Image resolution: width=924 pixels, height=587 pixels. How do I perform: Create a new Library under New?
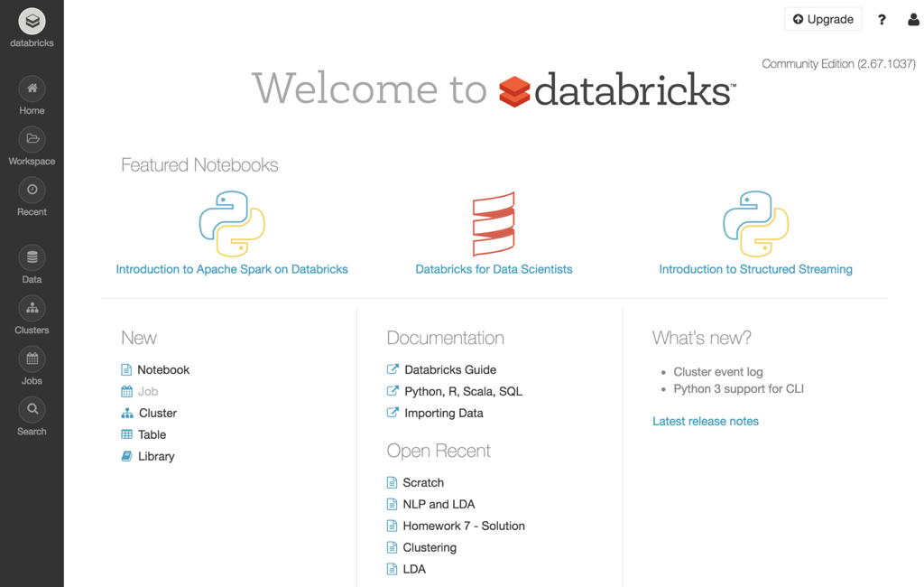click(x=155, y=456)
